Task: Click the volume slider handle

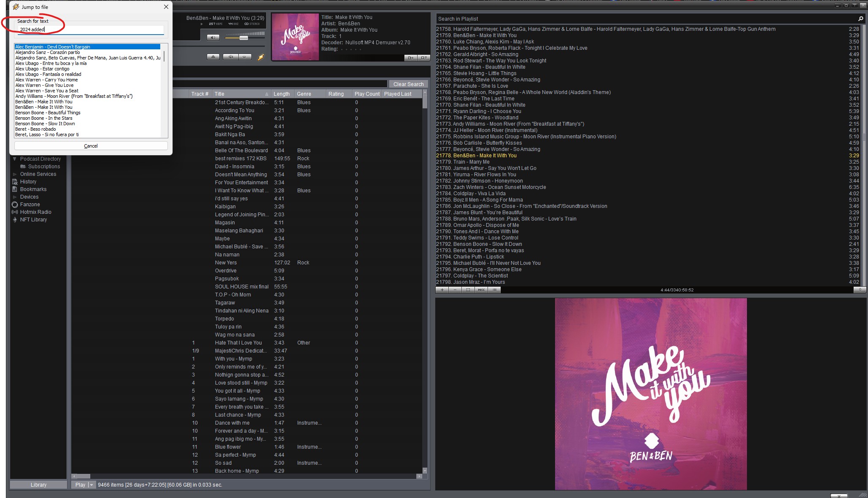Action: 243,38
